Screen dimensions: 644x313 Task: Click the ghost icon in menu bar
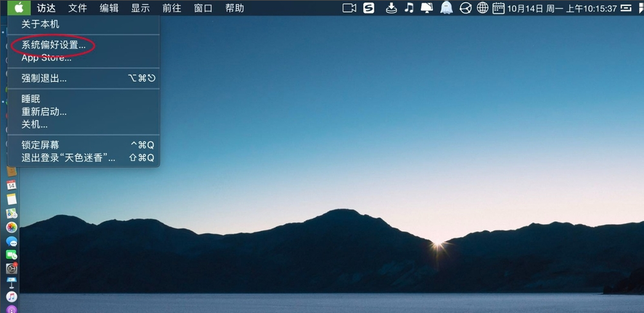point(446,8)
